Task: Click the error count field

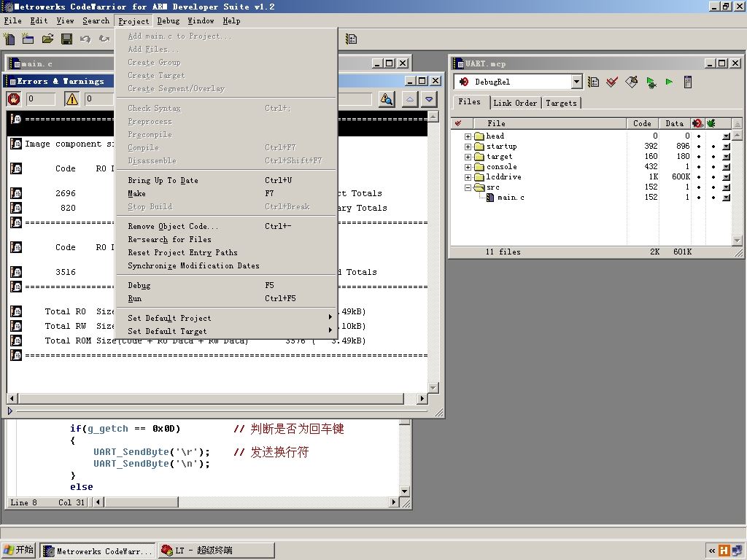Action: [x=40, y=99]
